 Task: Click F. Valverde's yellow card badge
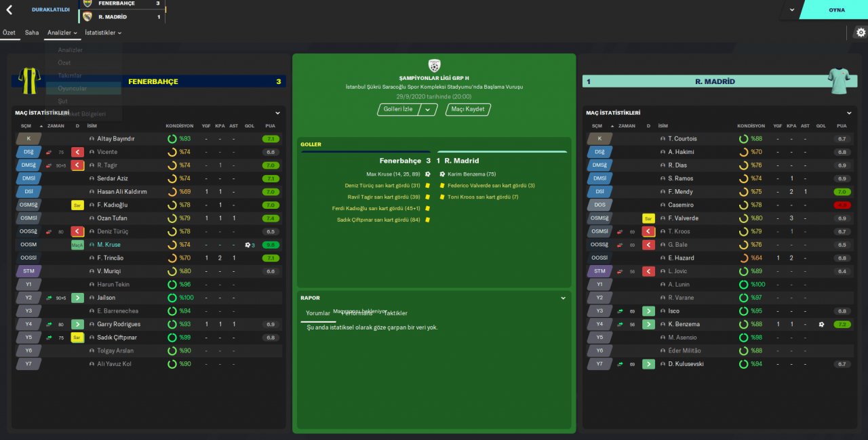648,218
